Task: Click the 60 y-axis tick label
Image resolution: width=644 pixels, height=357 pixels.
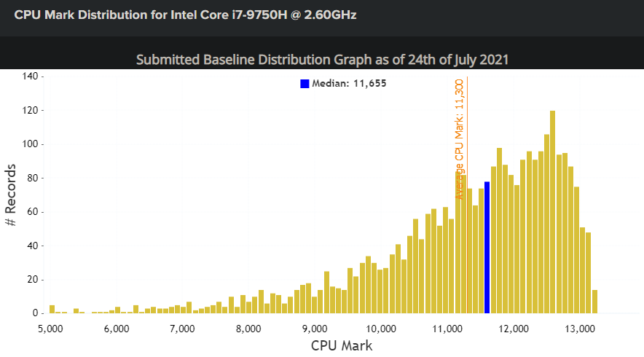Action: tap(33, 212)
